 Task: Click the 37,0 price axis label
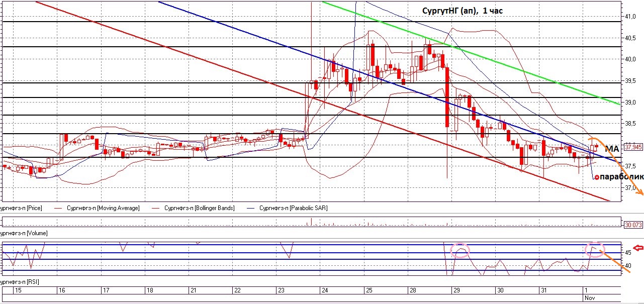631,188
